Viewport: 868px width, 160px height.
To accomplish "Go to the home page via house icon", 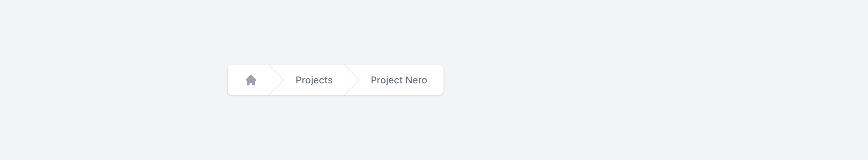I will point(251,80).
